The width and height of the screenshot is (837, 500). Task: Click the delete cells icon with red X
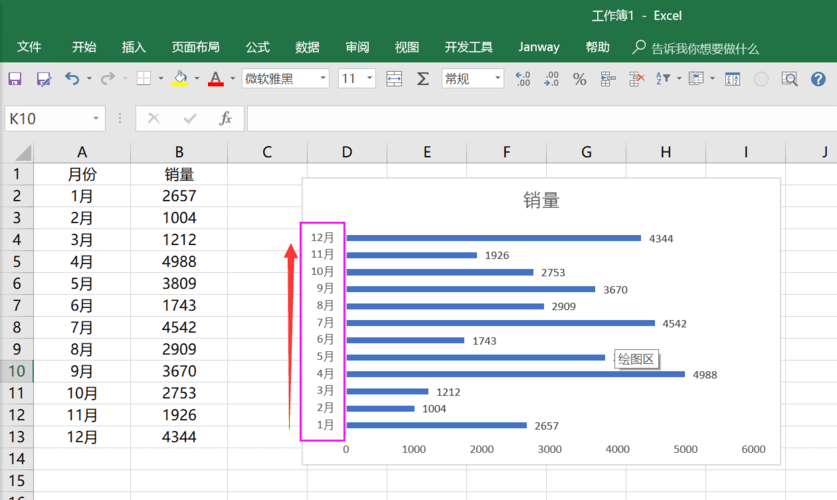pyautogui.click(x=637, y=79)
